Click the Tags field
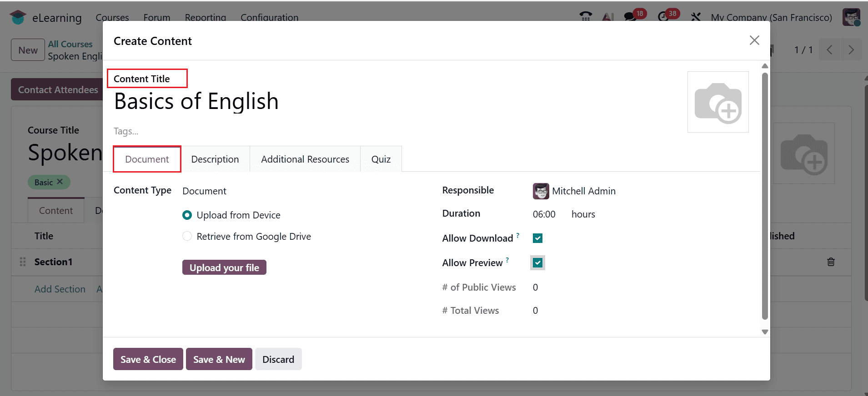 click(x=126, y=131)
